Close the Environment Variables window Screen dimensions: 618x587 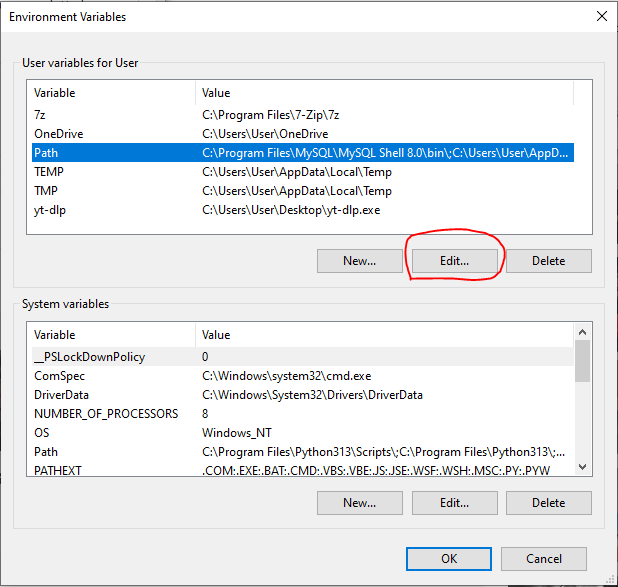601,17
